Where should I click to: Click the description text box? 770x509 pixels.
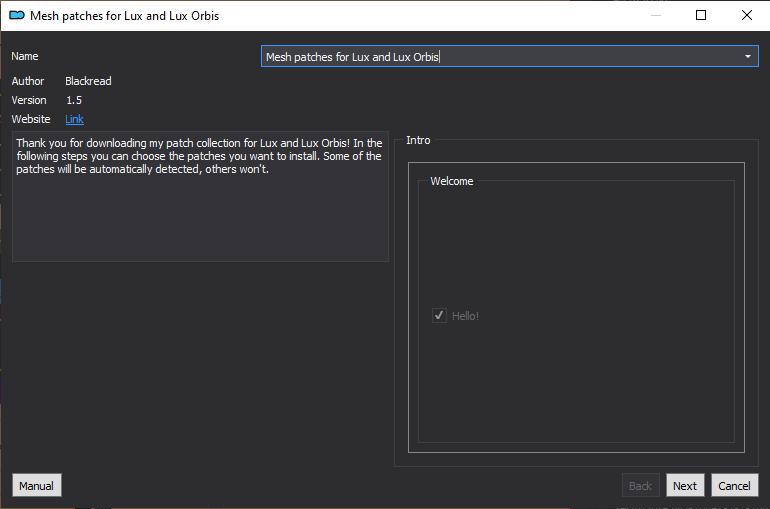tap(200, 196)
